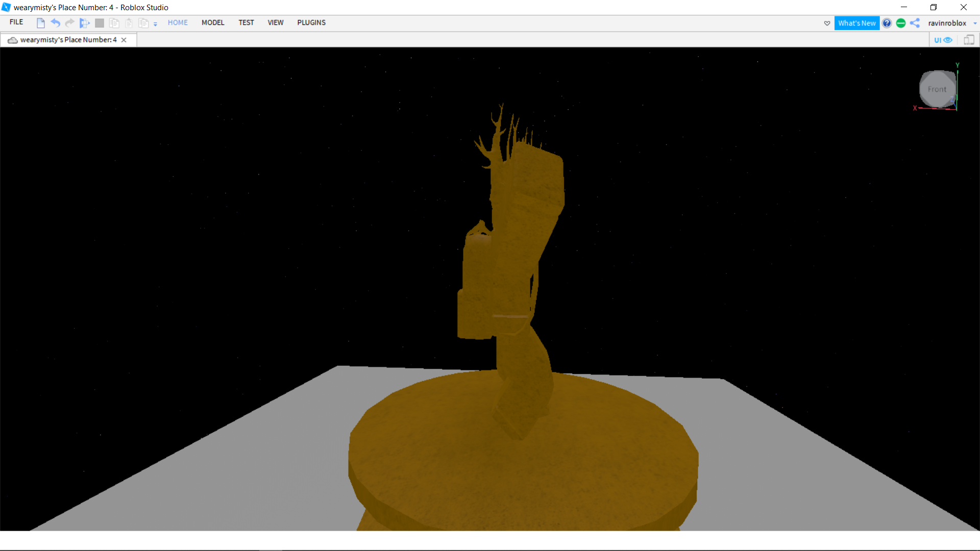Expand the quick access toolbar overflow arrow

point(156,24)
